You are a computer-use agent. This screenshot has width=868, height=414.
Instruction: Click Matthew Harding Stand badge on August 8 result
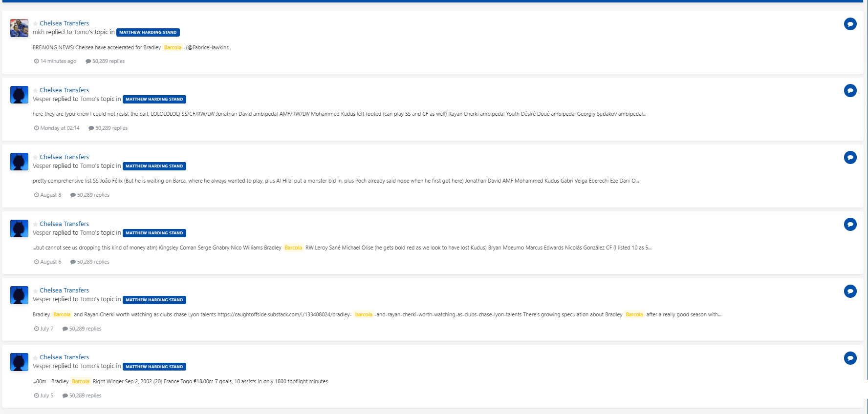tap(154, 166)
